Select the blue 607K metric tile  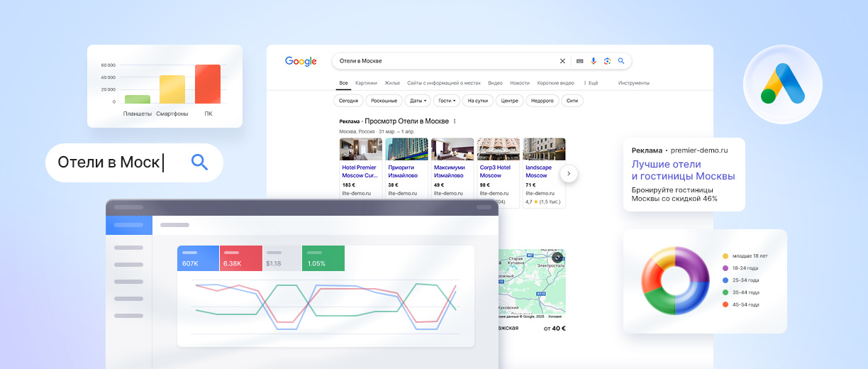[198, 258]
